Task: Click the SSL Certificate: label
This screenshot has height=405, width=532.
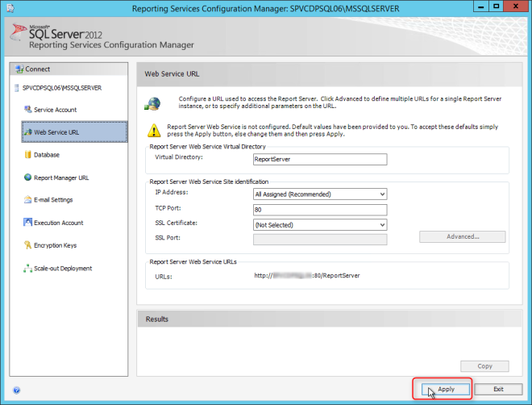Action: click(176, 223)
